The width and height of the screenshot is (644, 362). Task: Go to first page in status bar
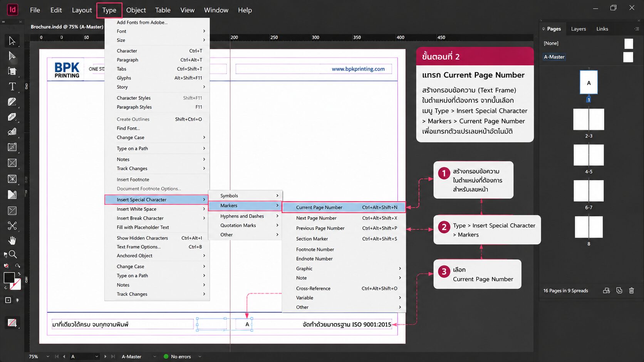pos(57,357)
